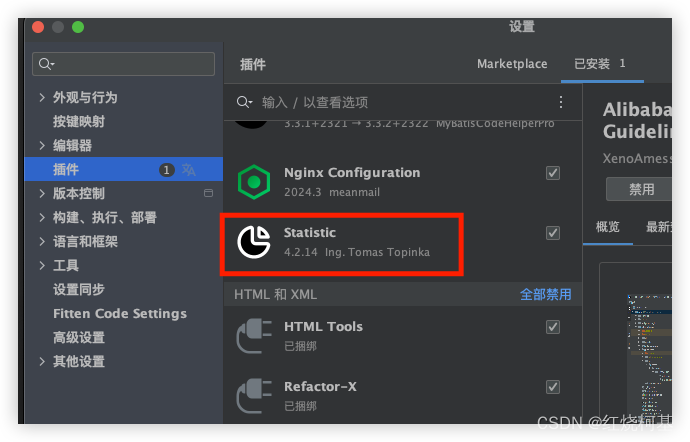Open 设置同步 settings page

(79, 290)
